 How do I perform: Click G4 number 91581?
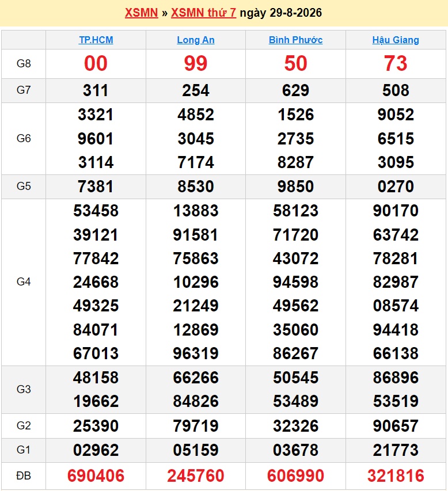click(195, 235)
